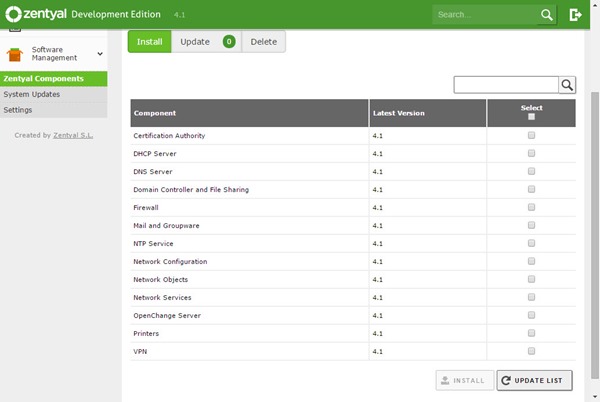This screenshot has height=402, width=600.
Task: Focus the component filter text field
Action: pyautogui.click(x=506, y=85)
